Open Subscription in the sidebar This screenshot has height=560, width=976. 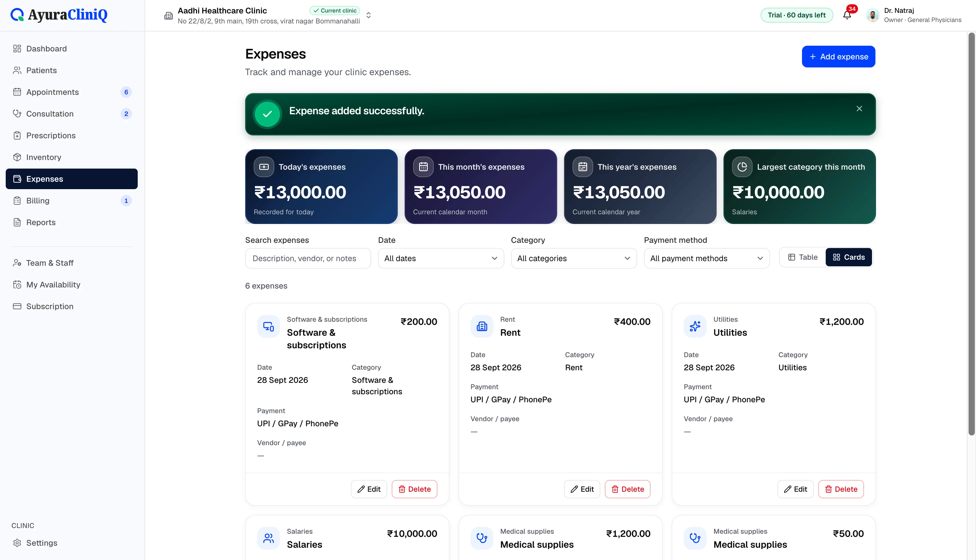(71, 307)
